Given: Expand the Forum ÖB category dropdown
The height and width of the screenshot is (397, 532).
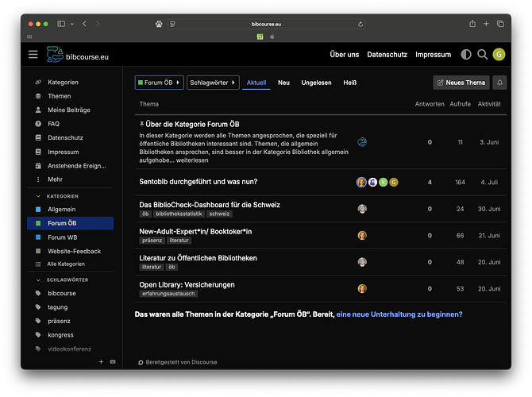Looking at the screenshot, I should (160, 83).
